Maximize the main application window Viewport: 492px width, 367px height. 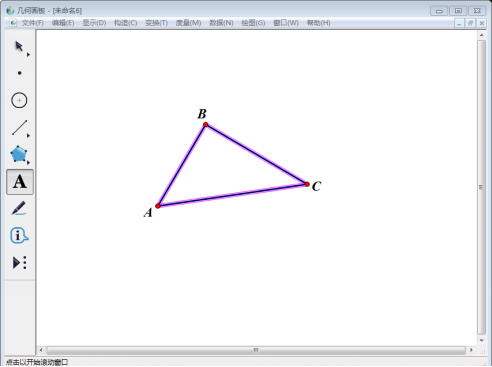click(458, 11)
